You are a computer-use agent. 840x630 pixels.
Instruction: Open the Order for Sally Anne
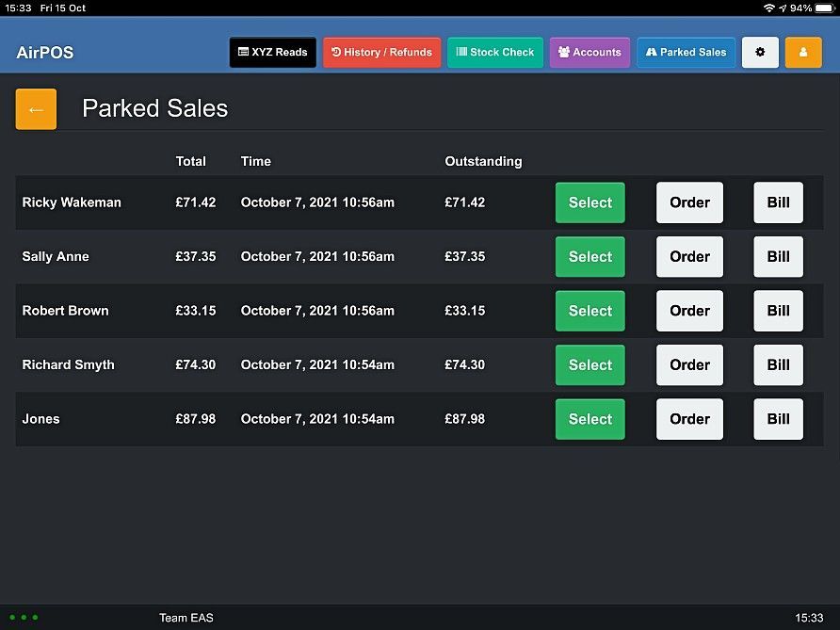tap(689, 256)
